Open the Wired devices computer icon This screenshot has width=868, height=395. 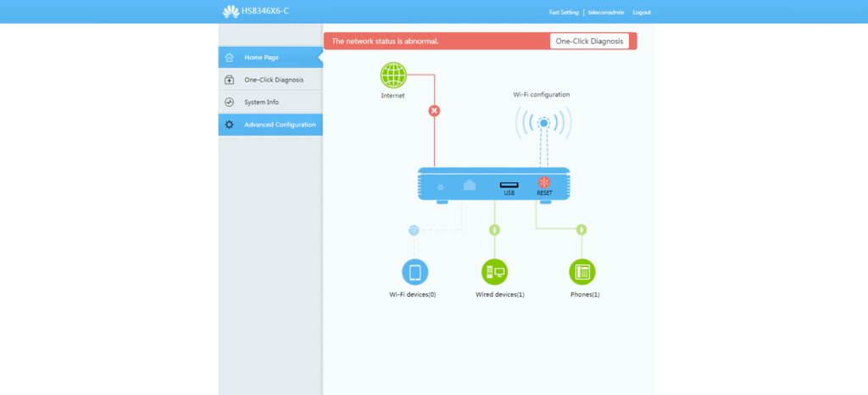point(494,272)
